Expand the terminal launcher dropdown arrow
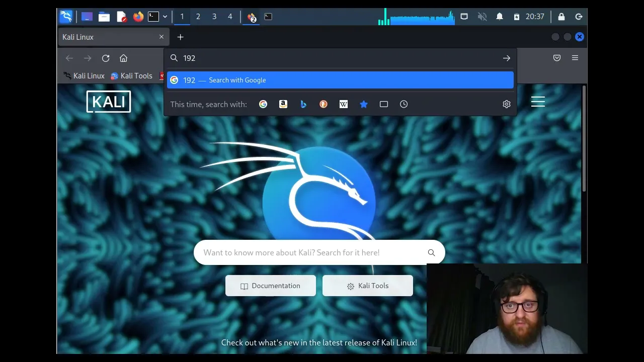644x362 pixels. tap(165, 17)
